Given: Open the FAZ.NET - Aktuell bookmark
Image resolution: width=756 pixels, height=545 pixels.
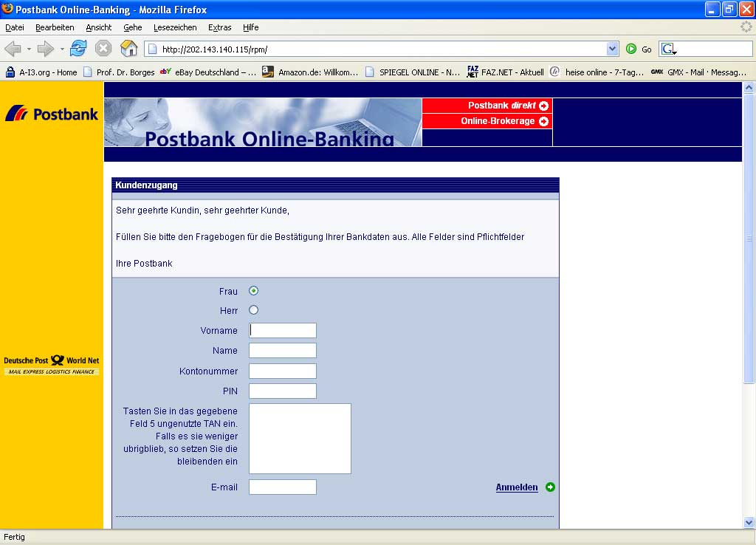Looking at the screenshot, I should (505, 72).
